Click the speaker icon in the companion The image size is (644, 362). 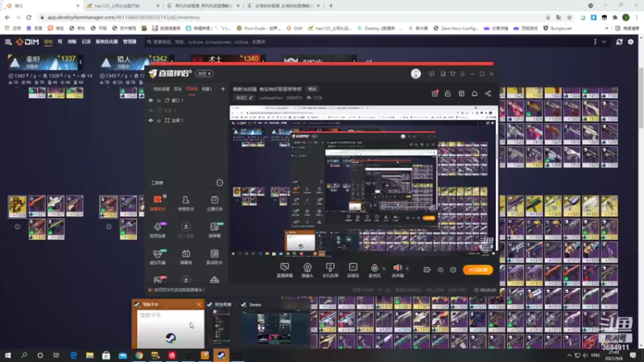pos(398,268)
